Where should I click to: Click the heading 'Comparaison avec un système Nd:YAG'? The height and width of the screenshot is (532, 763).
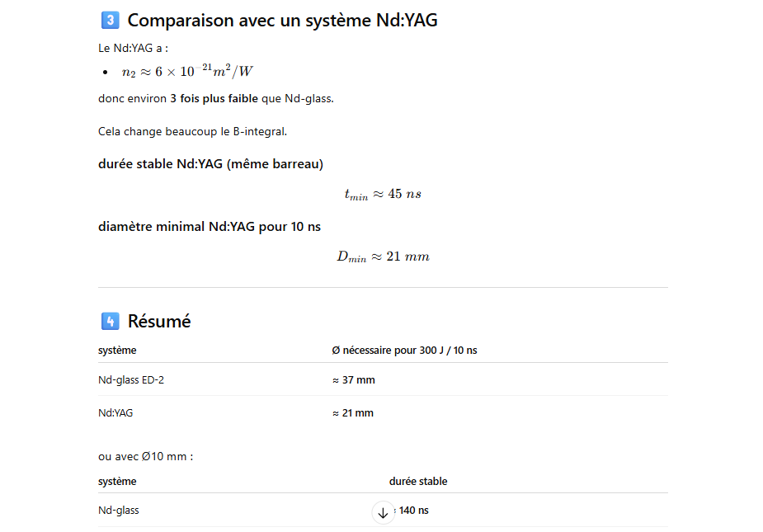click(282, 21)
